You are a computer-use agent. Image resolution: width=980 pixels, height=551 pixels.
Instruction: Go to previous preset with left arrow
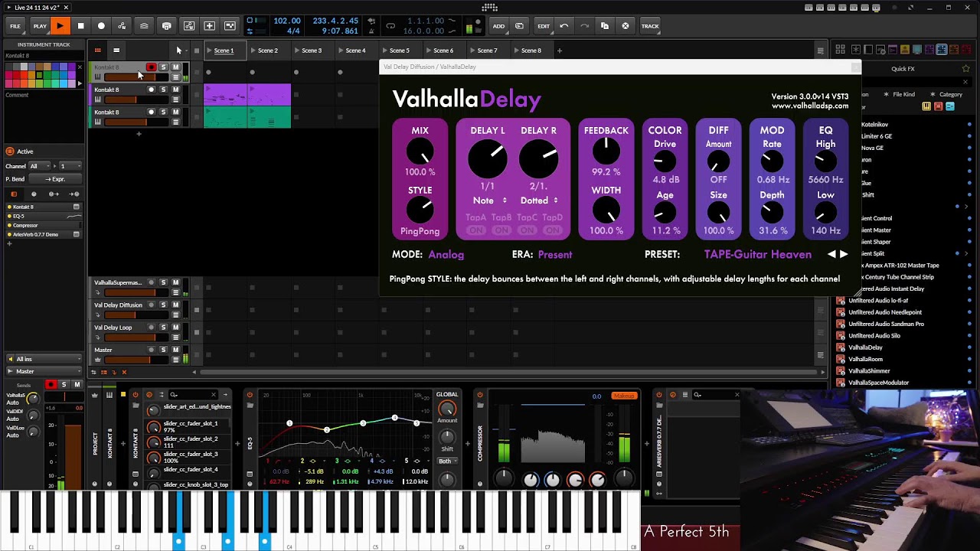[x=831, y=254]
